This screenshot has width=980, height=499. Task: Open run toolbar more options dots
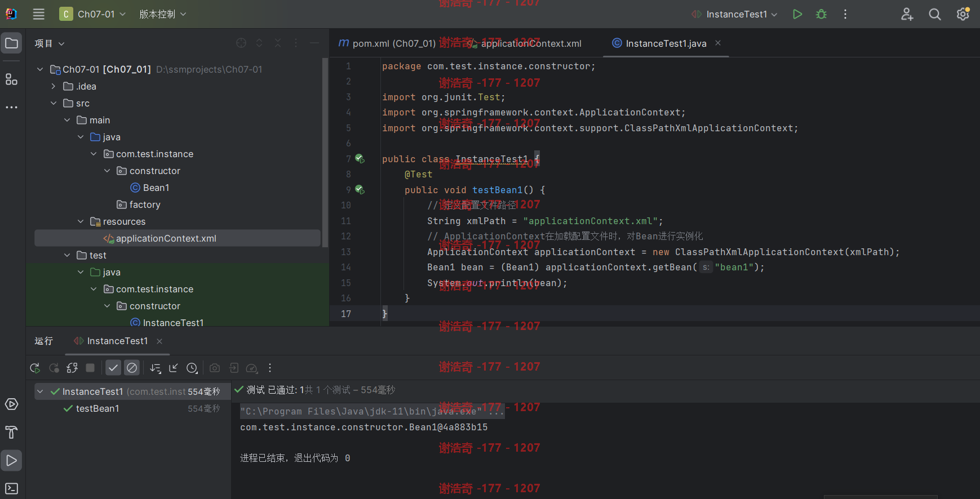(270, 368)
